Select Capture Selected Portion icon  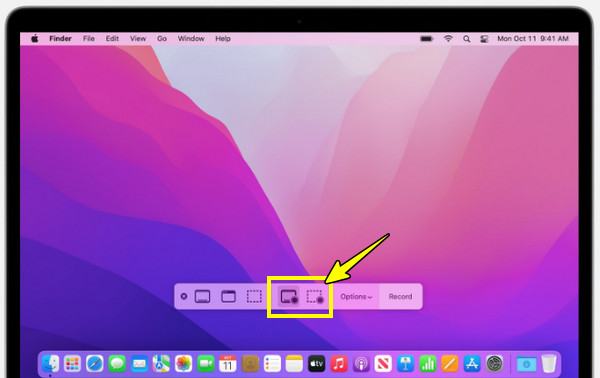click(254, 297)
